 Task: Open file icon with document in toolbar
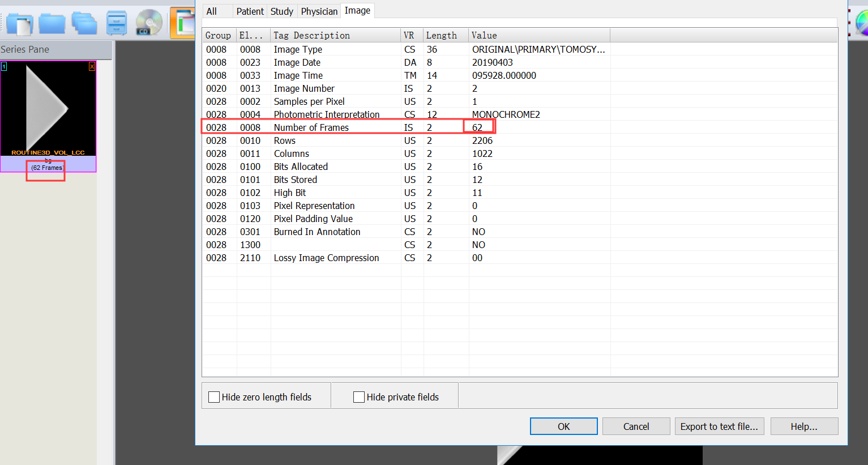point(19,23)
